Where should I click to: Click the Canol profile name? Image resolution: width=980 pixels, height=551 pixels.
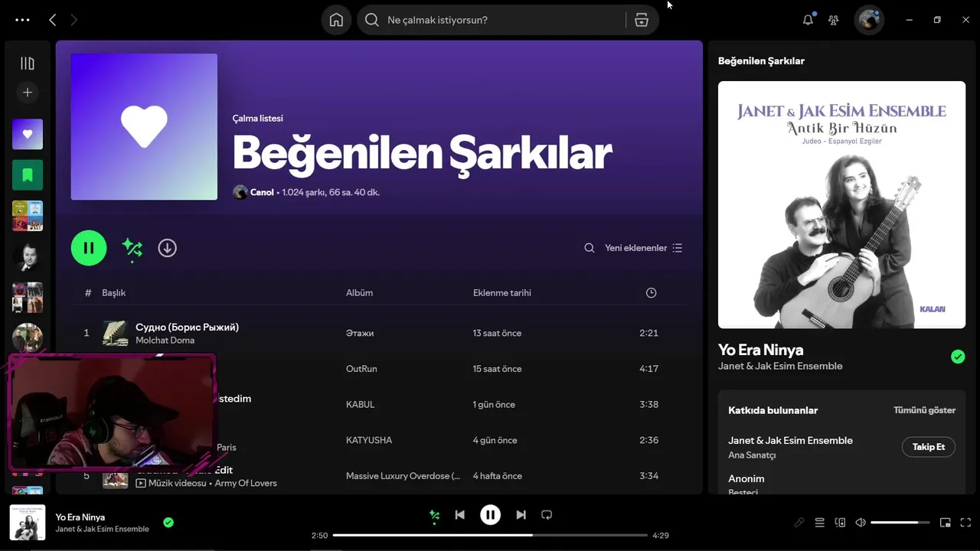pyautogui.click(x=262, y=192)
